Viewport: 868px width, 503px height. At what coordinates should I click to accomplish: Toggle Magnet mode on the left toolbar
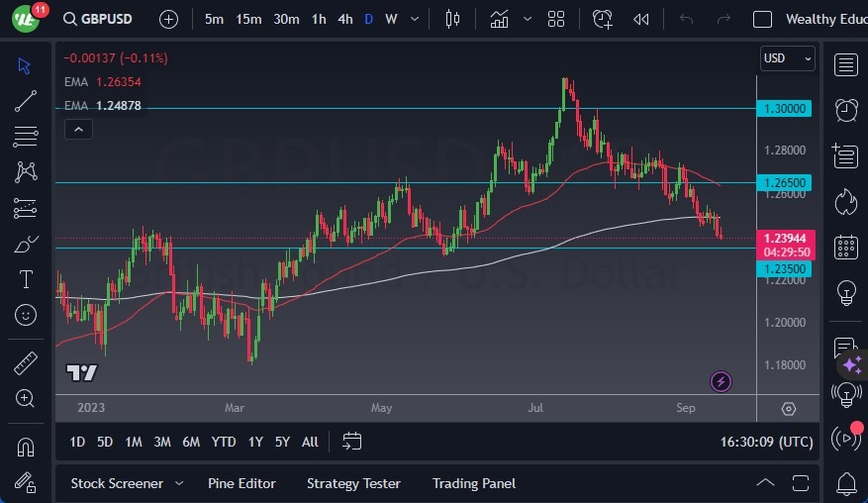click(26, 447)
